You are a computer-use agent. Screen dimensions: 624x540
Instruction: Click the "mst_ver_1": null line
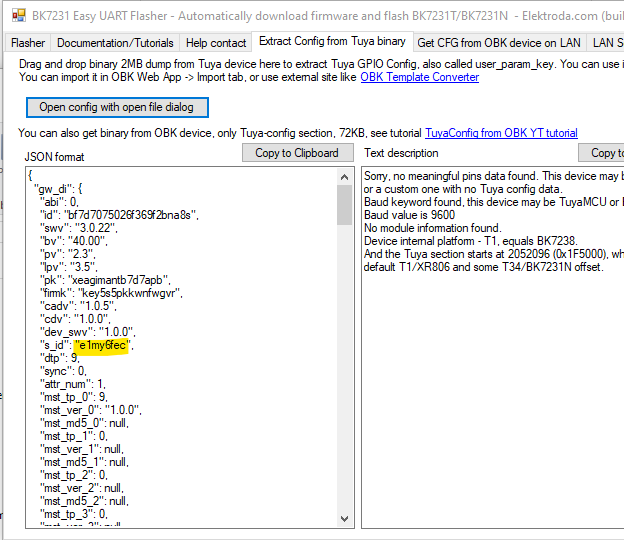click(x=82, y=449)
